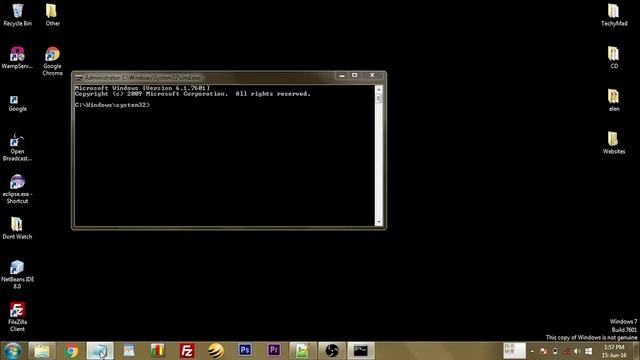Open the yellow globe taskbar app
Image resolution: width=640 pixels, height=360 pixels.
click(x=216, y=351)
